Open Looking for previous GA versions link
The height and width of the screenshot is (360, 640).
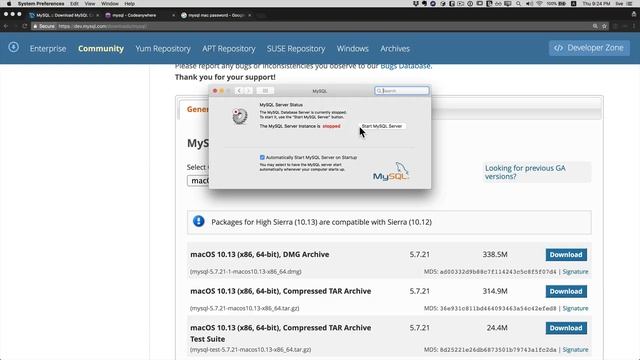pos(525,172)
